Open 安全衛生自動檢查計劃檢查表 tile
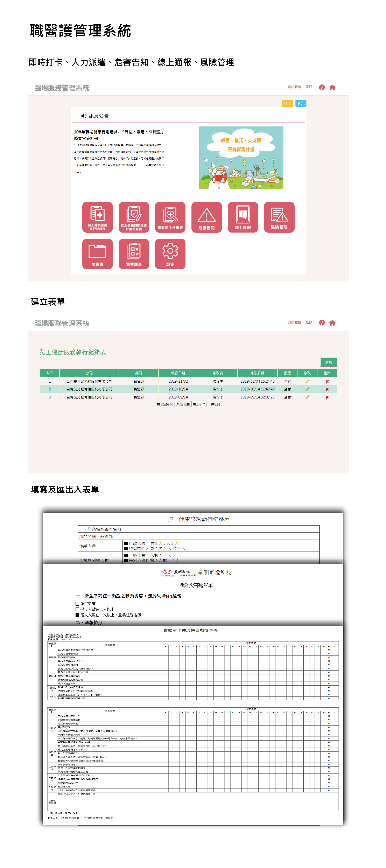The width and height of the screenshot is (386, 868). click(134, 217)
